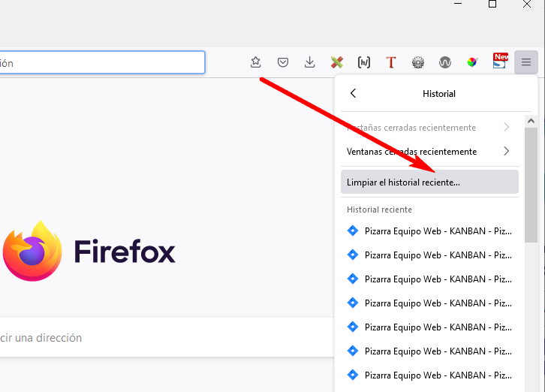Open the Downloads arrow icon

pos(309,62)
